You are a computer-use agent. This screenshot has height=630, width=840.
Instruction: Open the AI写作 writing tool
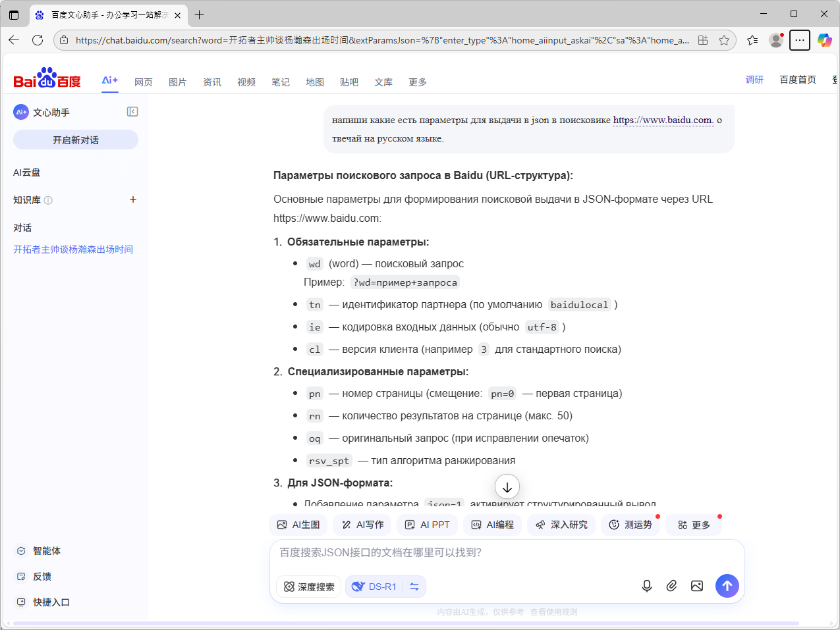click(361, 525)
